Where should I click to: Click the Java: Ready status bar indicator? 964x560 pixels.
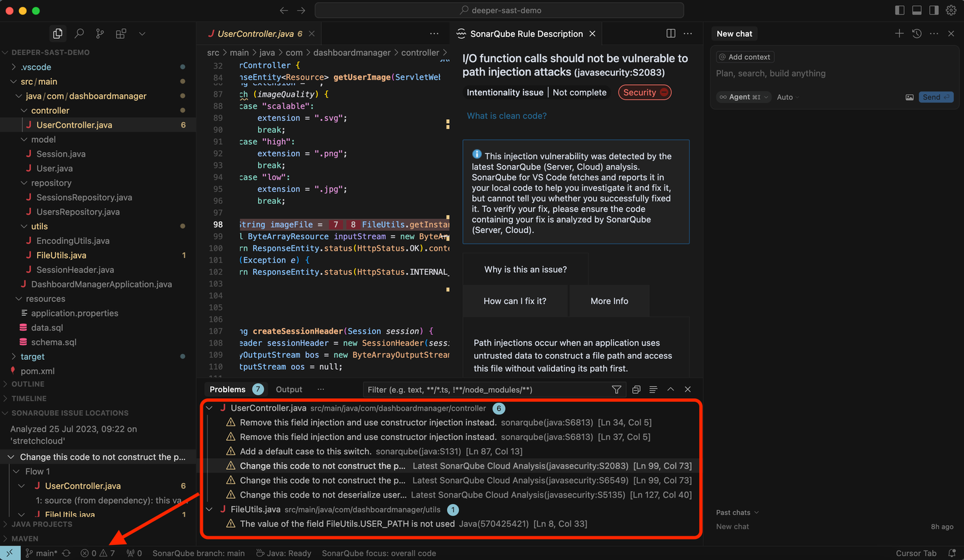point(283,553)
